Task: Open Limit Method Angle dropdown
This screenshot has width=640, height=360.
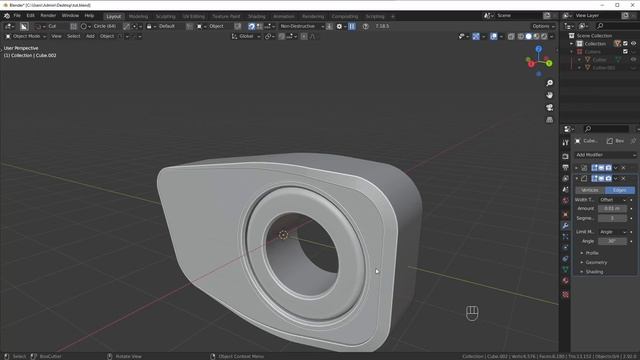Action: (612, 232)
